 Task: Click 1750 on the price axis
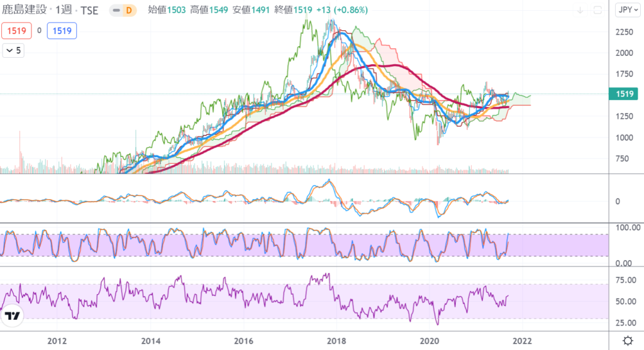625,74
